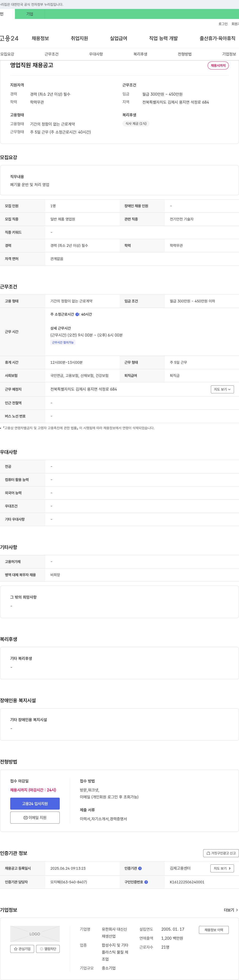
Task: Click the deadline text 채용시까지 (마감시간 : 24시)
Action: pos(33,790)
